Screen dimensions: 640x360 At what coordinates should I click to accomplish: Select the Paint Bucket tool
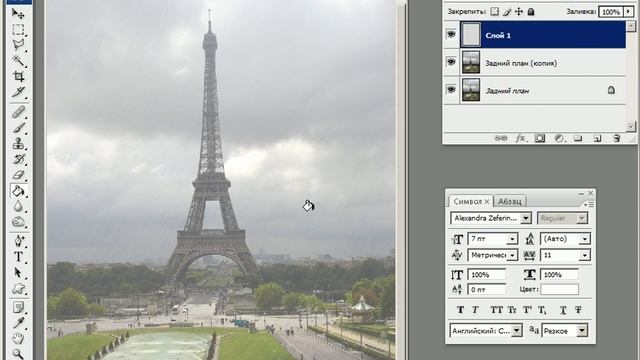(18, 191)
